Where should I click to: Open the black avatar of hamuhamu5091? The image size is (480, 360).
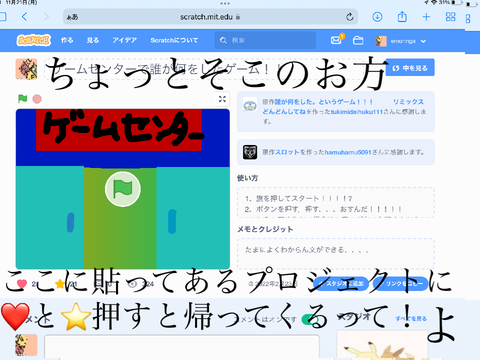coord(250,152)
